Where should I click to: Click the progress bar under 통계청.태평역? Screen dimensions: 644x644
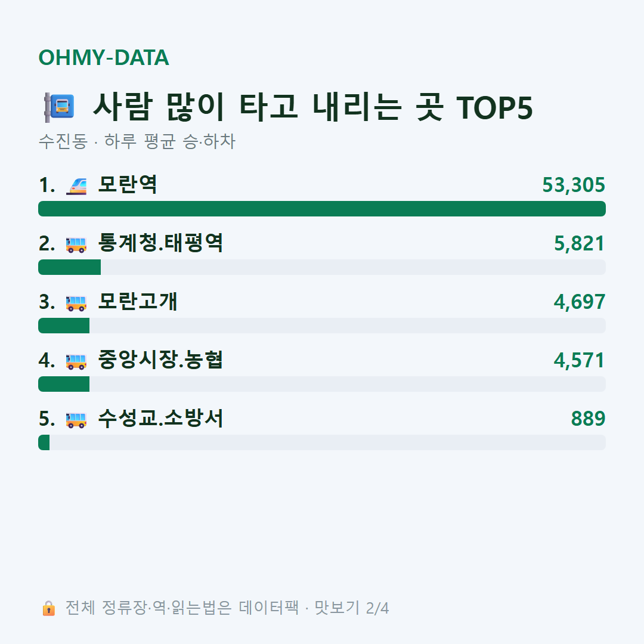[322, 267]
